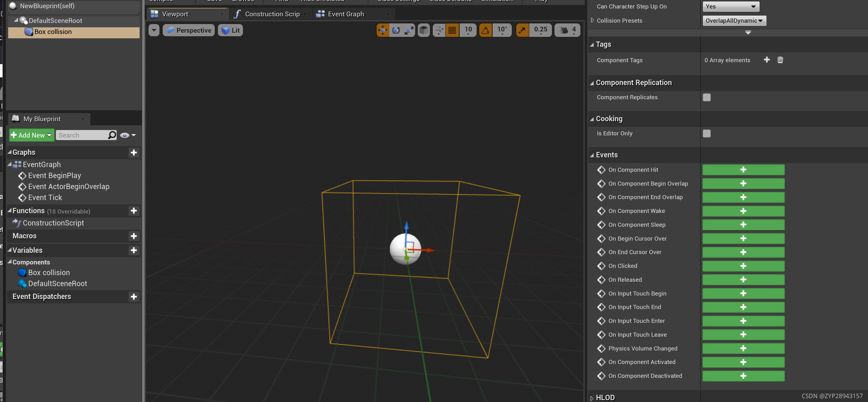Add a new variable with plus
This screenshot has width=868, height=402.
(x=134, y=250)
